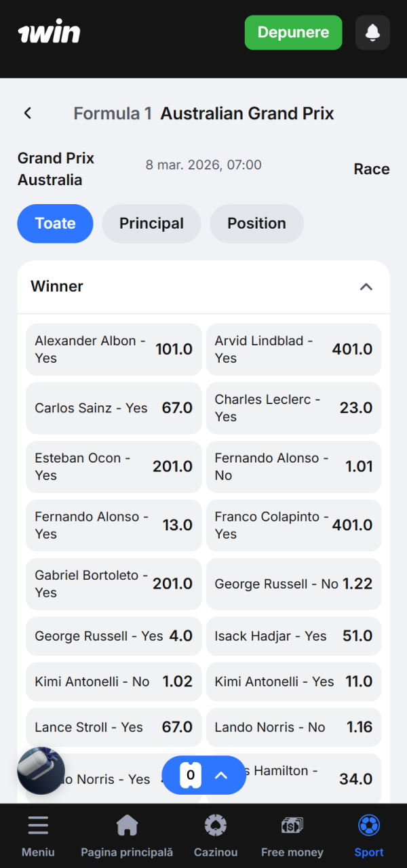Go to Pagina principală home icon

point(127,825)
